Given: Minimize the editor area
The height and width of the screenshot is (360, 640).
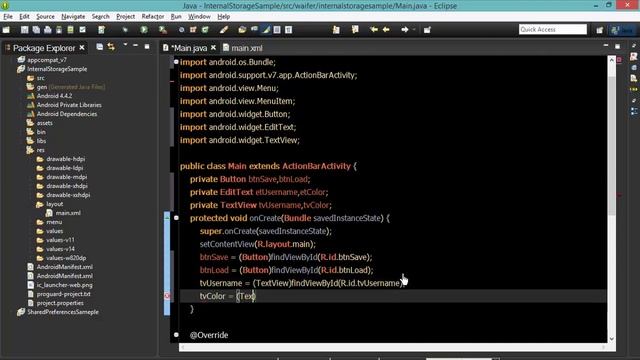Looking at the screenshot, I should pyautogui.click(x=606, y=45).
